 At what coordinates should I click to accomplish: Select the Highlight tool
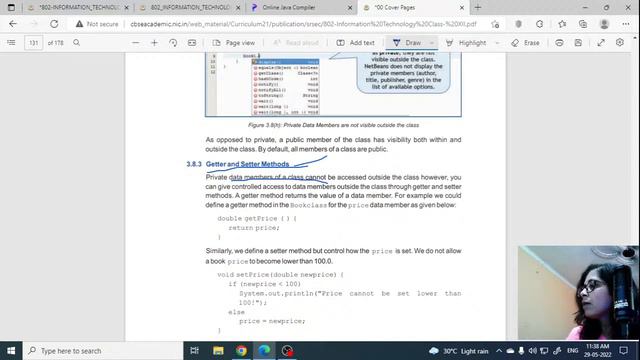coord(466,42)
